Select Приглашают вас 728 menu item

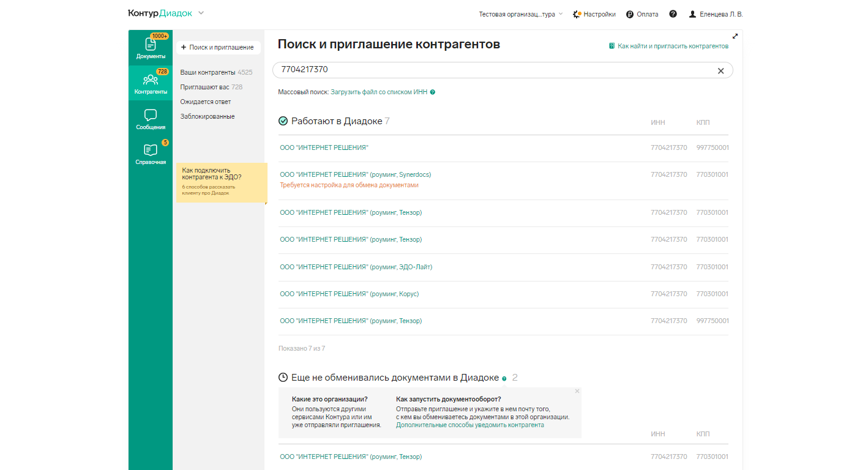coord(211,87)
